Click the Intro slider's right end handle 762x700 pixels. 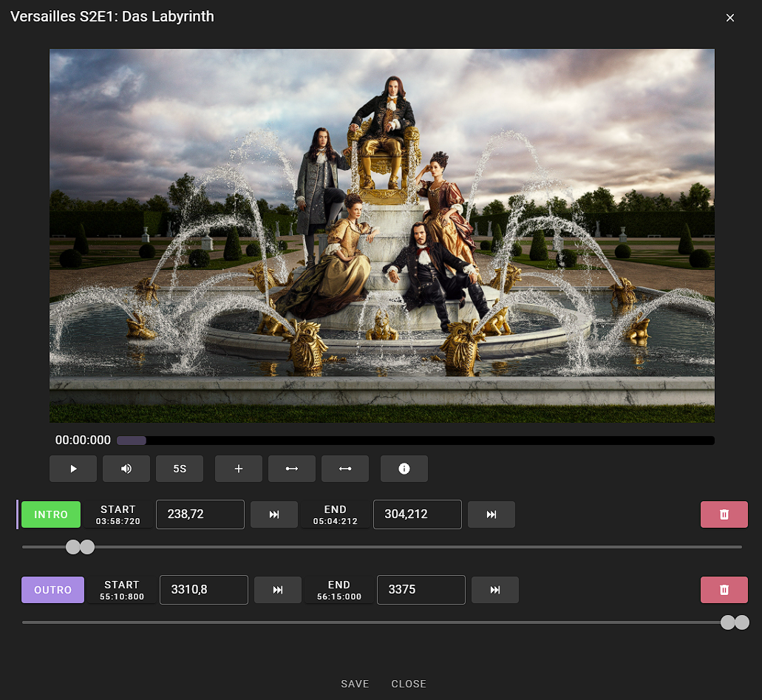click(87, 547)
